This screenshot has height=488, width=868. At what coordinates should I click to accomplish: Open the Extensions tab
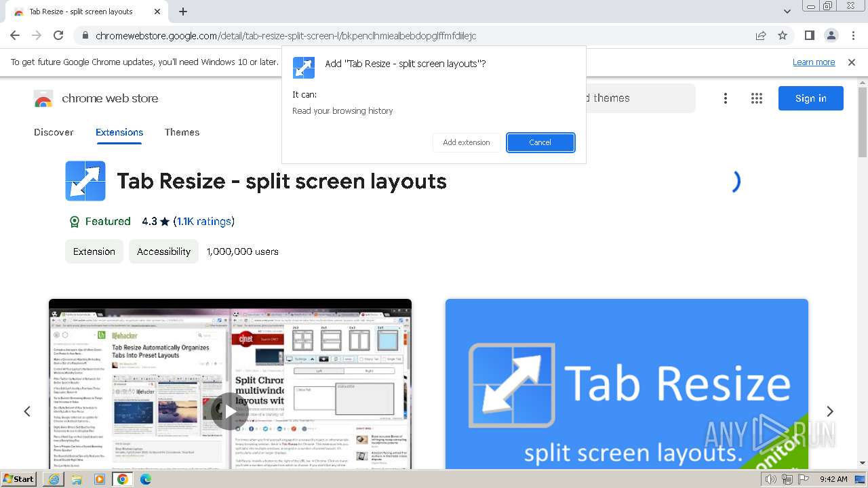coord(119,132)
